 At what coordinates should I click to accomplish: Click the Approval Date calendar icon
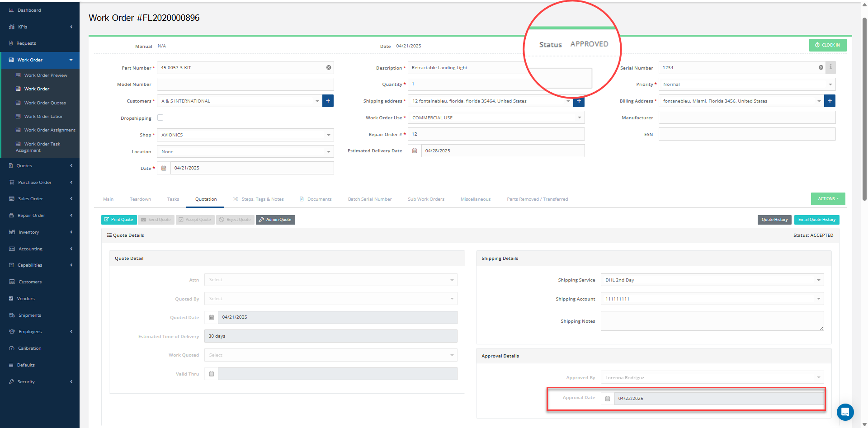pyautogui.click(x=608, y=399)
